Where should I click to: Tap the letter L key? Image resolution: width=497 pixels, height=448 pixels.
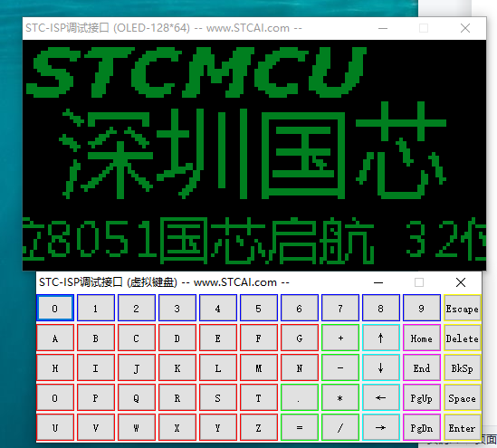(218, 367)
